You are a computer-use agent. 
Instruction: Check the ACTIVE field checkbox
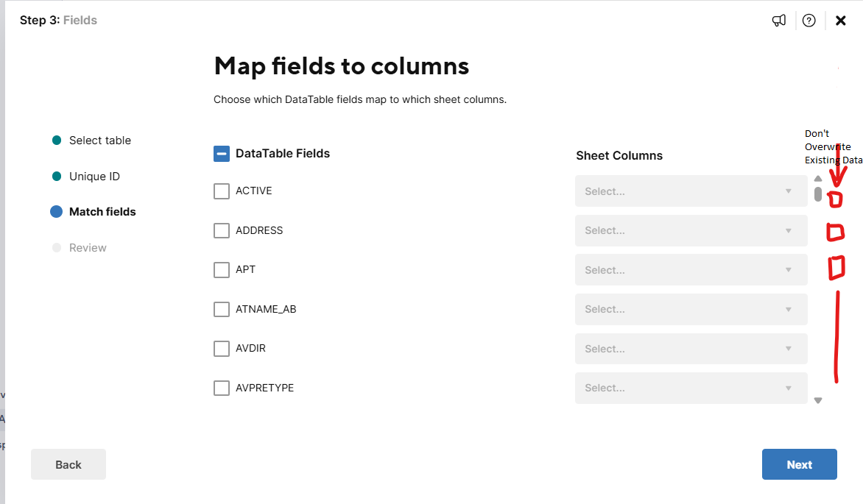pyautogui.click(x=221, y=191)
